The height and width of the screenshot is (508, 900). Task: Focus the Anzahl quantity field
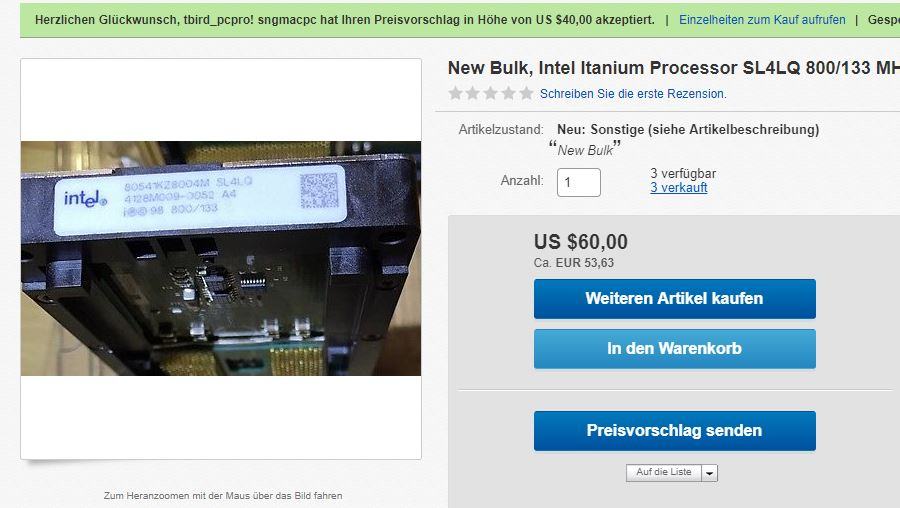click(x=579, y=183)
